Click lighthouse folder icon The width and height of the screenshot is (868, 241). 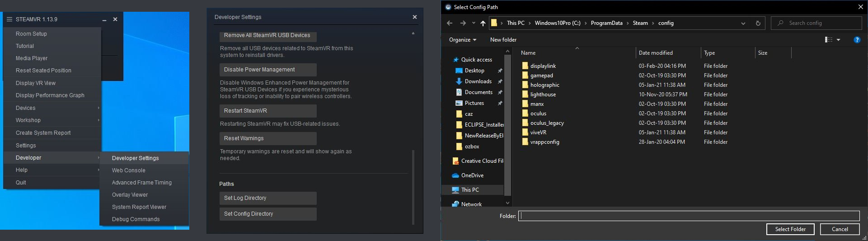pos(525,94)
